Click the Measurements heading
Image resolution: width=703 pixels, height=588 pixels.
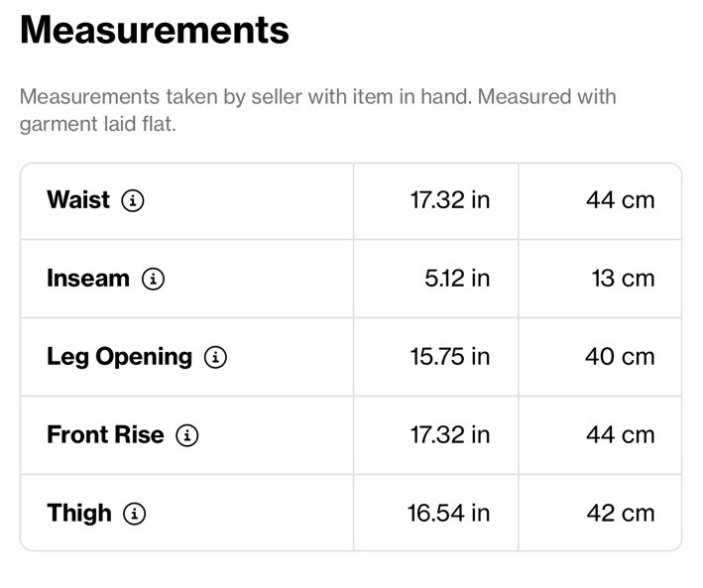[155, 31]
